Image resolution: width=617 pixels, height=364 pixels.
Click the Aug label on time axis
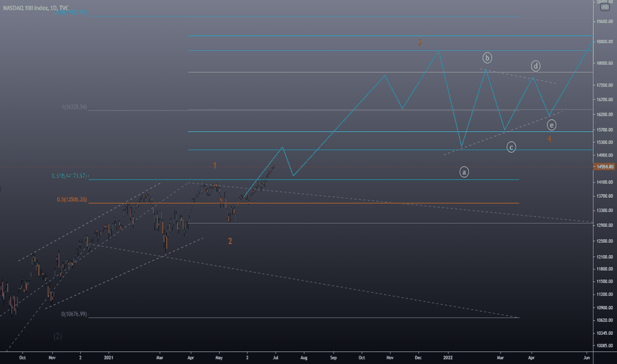(x=304, y=357)
